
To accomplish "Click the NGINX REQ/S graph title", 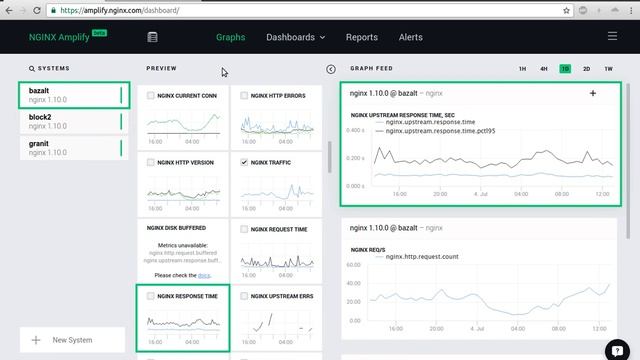I will [x=368, y=250].
